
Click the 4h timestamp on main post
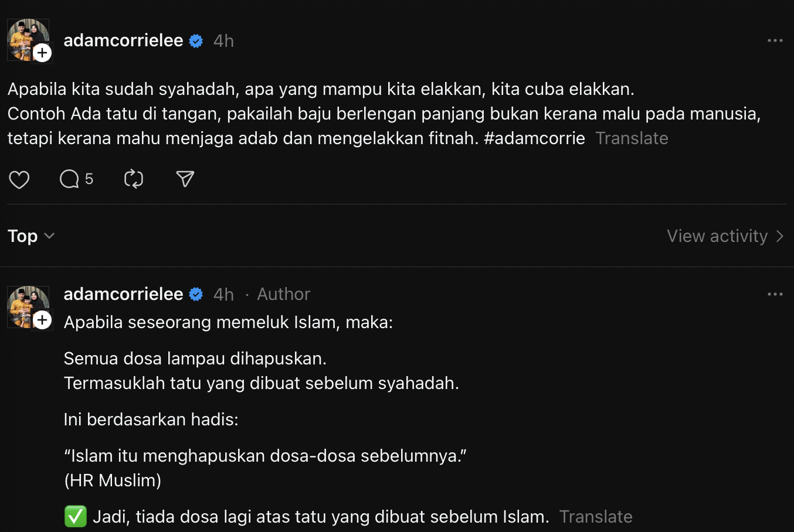click(223, 41)
